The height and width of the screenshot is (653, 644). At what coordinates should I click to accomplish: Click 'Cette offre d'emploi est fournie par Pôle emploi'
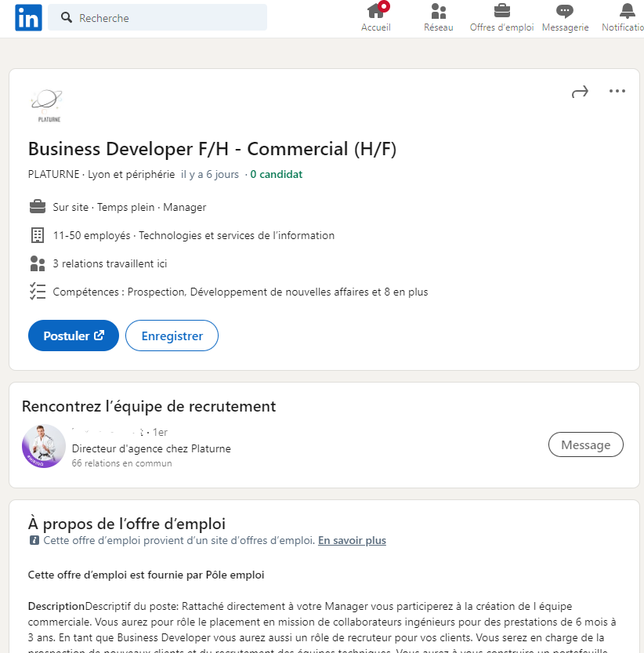pos(147,575)
